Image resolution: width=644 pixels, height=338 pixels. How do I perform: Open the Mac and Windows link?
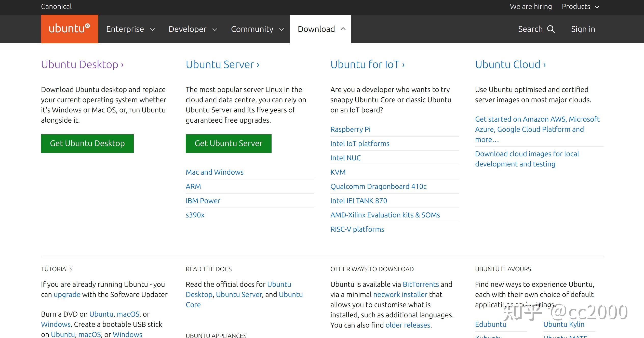(x=214, y=172)
